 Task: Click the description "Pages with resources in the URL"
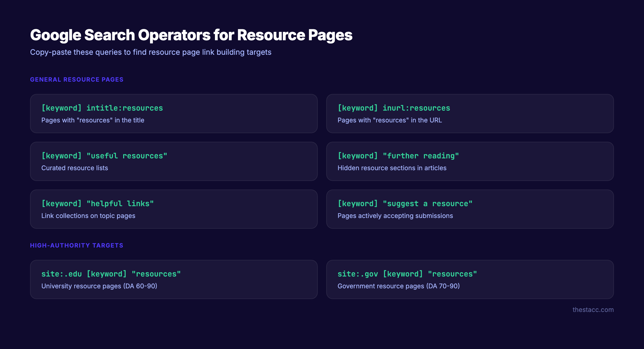tap(390, 120)
